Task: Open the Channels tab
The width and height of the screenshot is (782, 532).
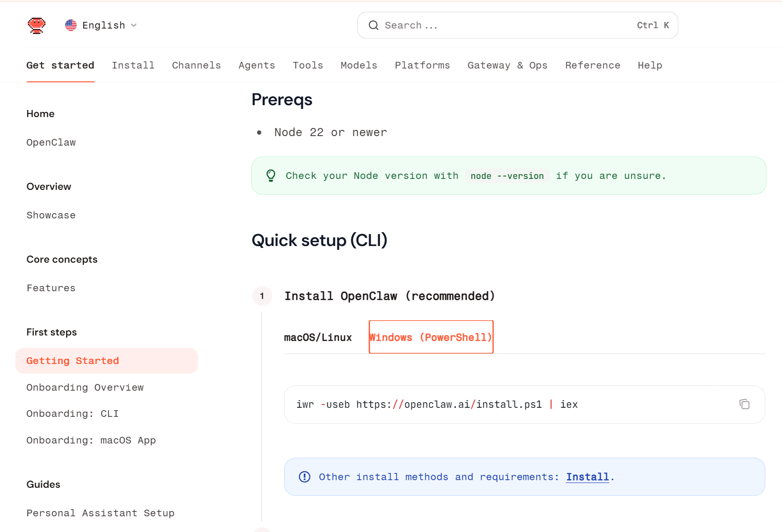Action: point(197,65)
